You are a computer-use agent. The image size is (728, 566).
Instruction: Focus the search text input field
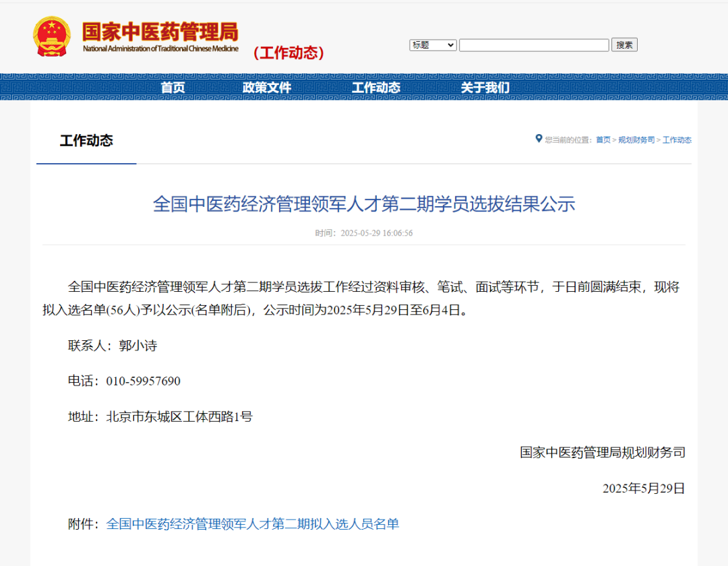[x=534, y=45]
